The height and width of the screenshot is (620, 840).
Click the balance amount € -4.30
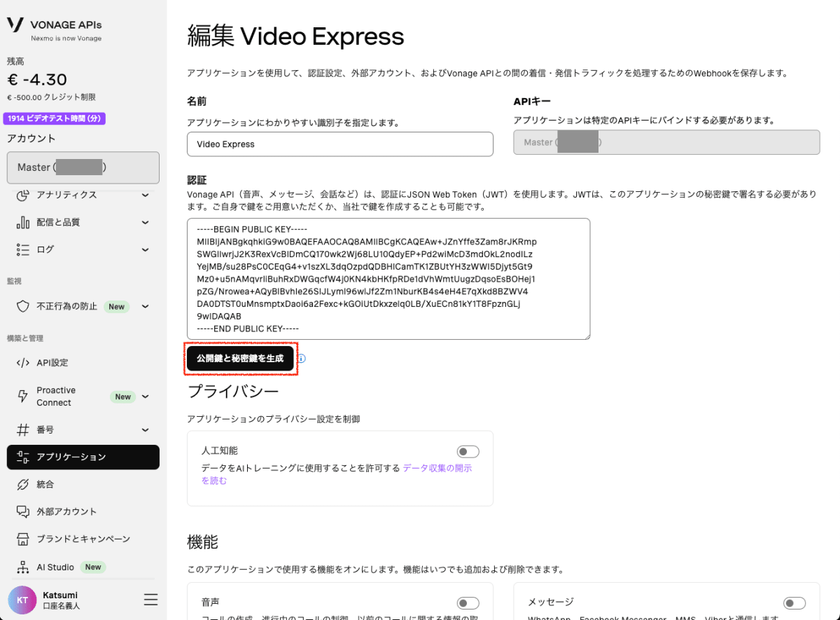[x=37, y=80]
